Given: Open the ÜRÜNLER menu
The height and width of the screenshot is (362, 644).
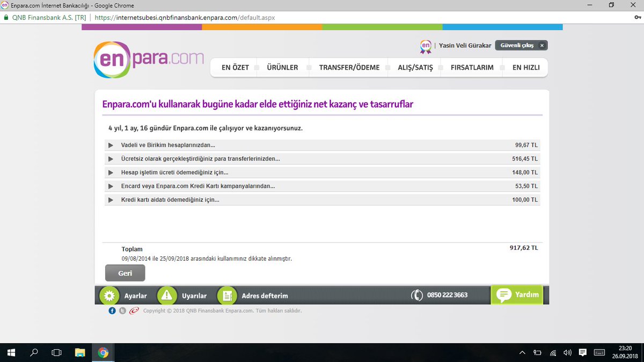Looking at the screenshot, I should coord(282,68).
